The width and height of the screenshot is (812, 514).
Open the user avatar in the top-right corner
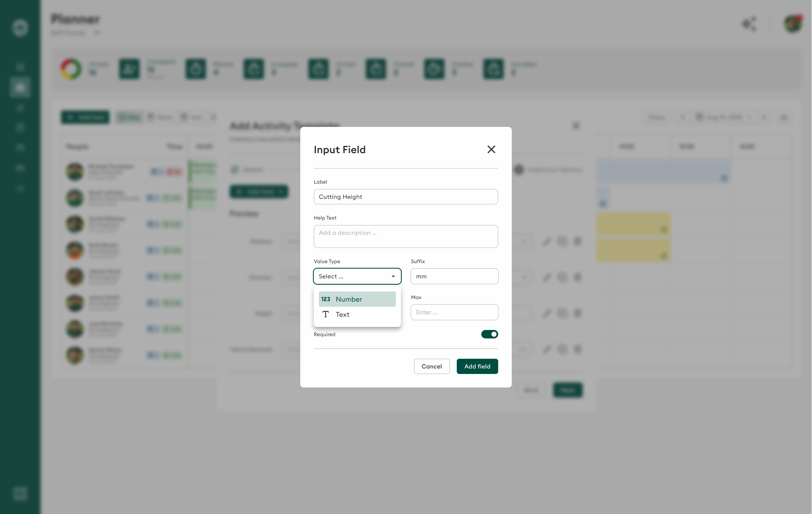[793, 24]
